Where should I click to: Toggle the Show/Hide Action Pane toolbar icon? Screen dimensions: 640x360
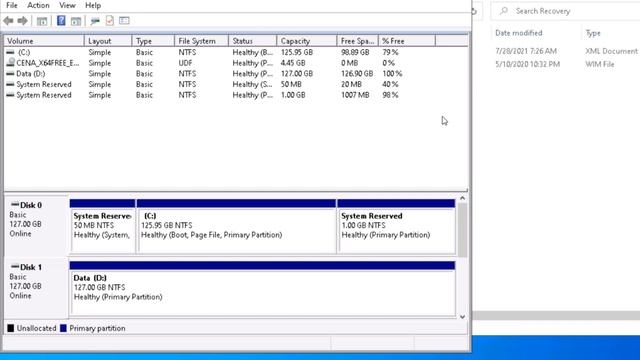pos(76,21)
